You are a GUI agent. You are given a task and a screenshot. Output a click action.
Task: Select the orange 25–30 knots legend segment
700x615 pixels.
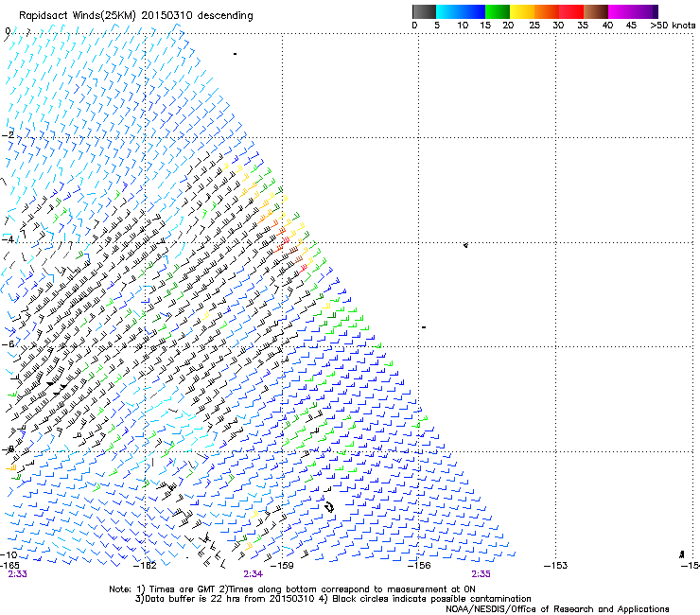[547, 11]
